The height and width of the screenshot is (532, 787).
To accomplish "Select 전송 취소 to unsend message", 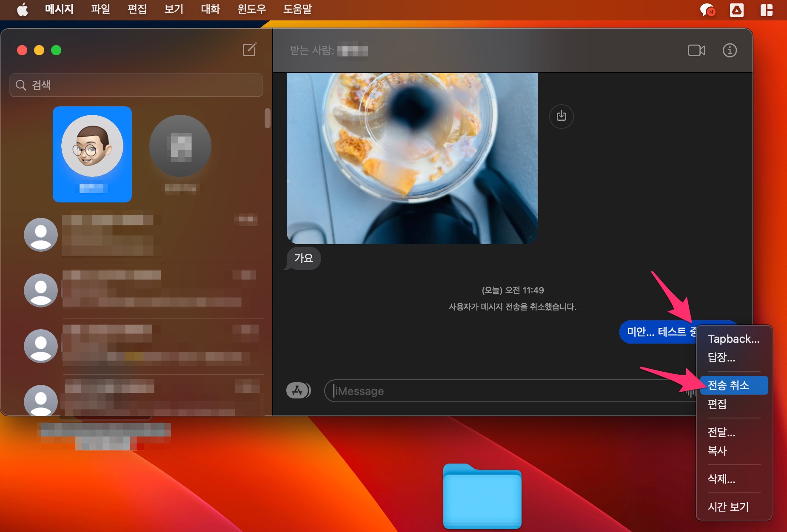I will [734, 385].
